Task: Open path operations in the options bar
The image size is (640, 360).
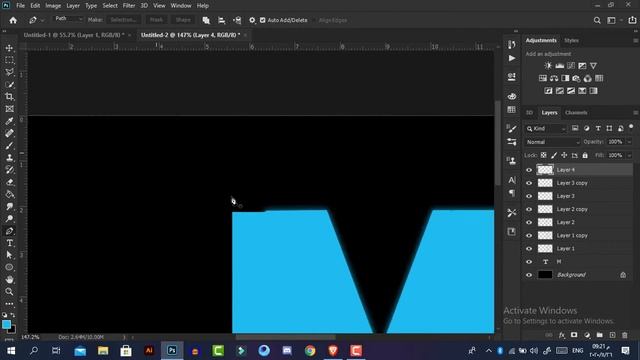Action: tap(206, 20)
